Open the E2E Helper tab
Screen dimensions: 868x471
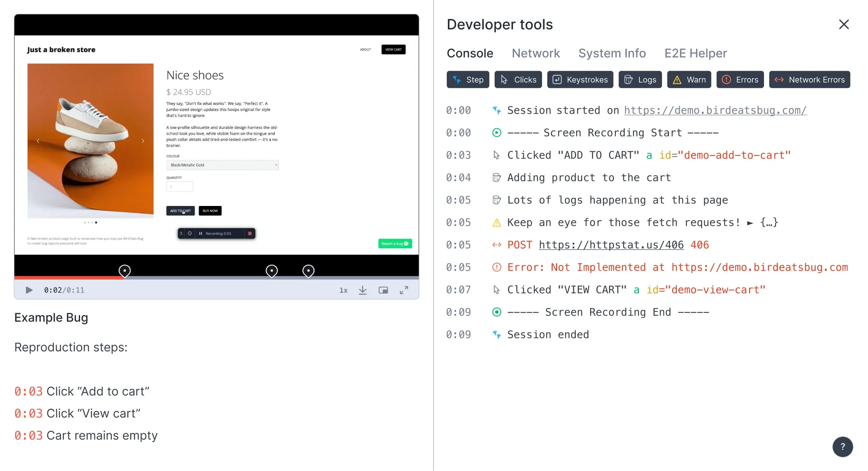(696, 53)
